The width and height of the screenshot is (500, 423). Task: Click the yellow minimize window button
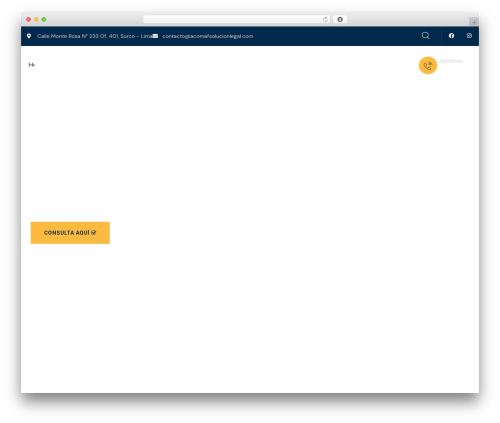(x=36, y=19)
